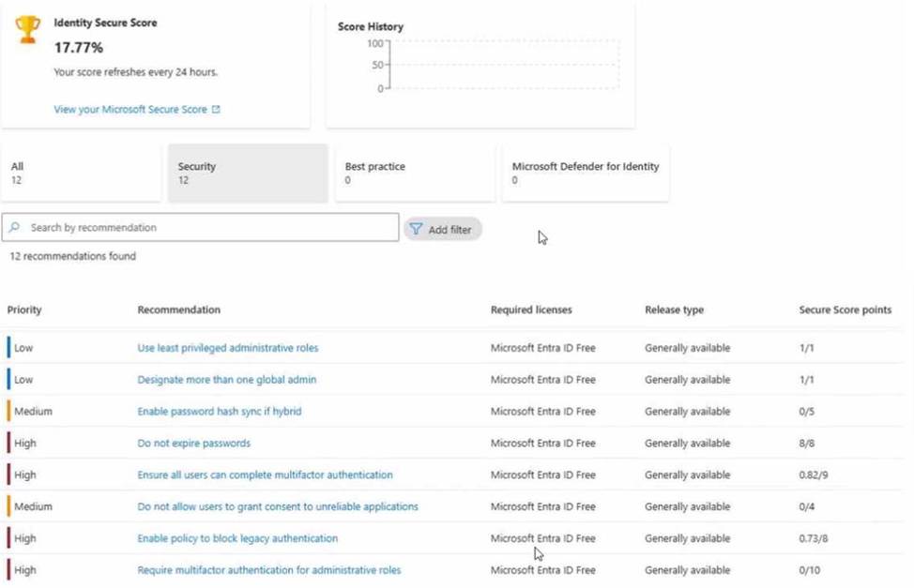914x588 pixels.
Task: Open Enable policy to block legacy authentication
Action: [x=237, y=538]
